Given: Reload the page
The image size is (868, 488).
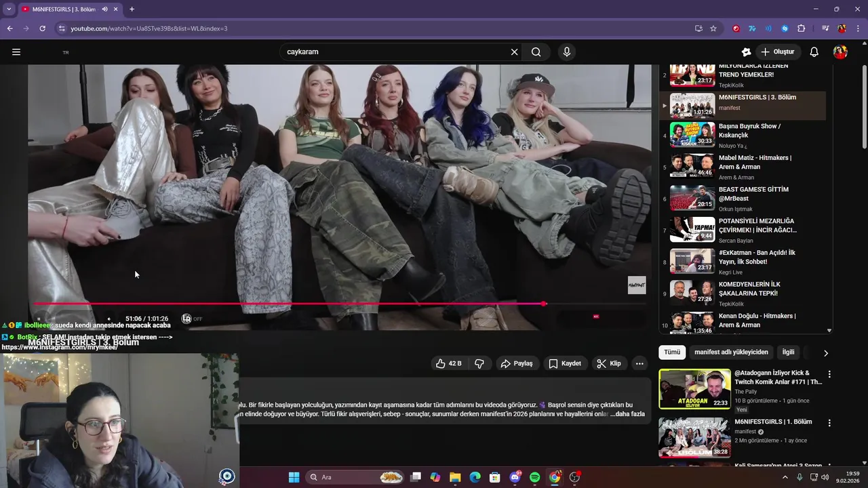Looking at the screenshot, I should [42, 28].
